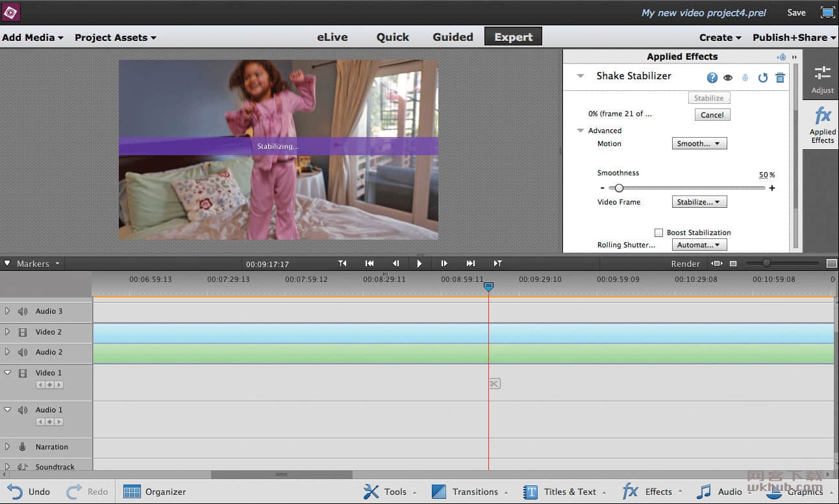Click Smoothness minus button
Image resolution: width=839 pixels, height=504 pixels.
click(602, 188)
